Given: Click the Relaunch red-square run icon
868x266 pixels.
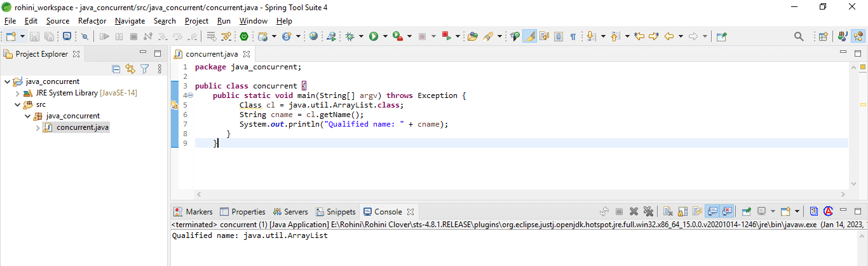Looking at the screenshot, I should click(446, 36).
